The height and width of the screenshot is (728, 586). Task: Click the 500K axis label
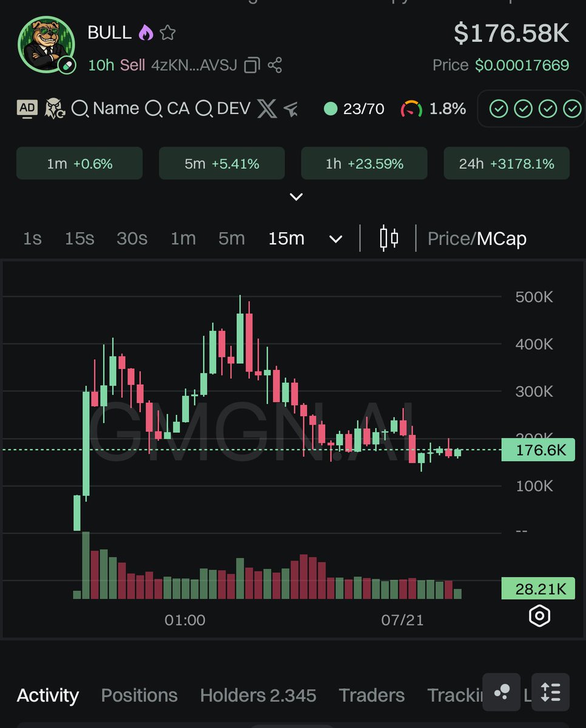[x=534, y=297]
